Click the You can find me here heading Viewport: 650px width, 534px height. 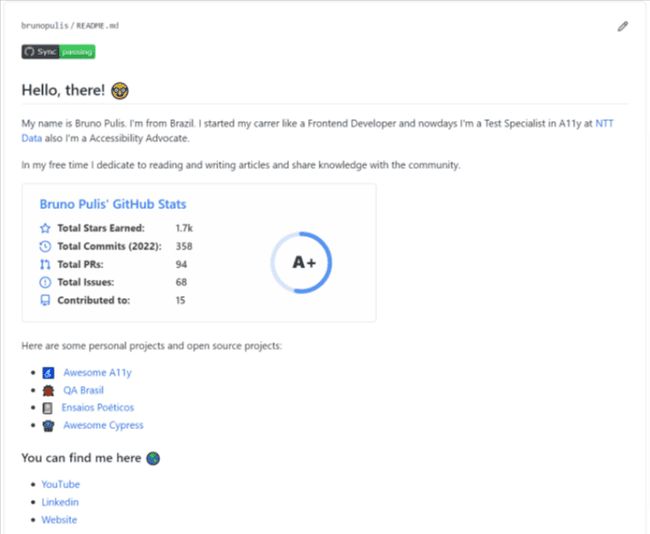(x=81, y=458)
